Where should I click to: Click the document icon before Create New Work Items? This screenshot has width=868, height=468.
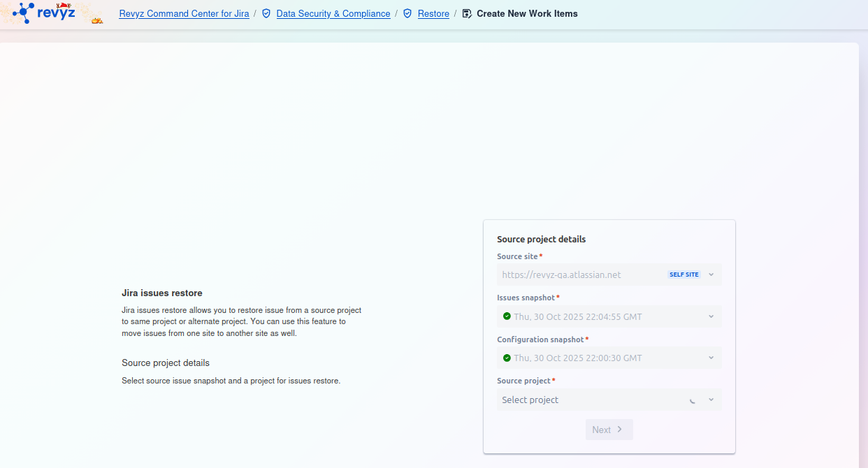[467, 13]
